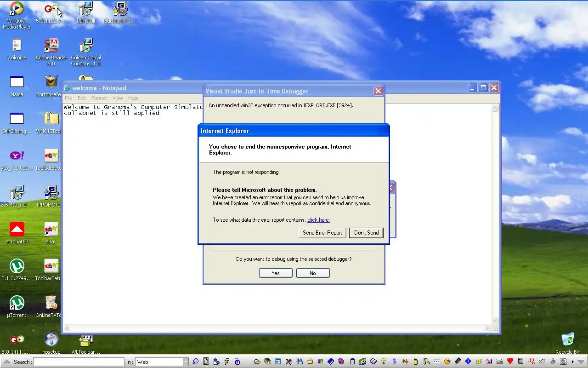Click the lightning bolt toolbar icon
Image resolution: width=588 pixels, height=368 pixels.
[x=226, y=362]
